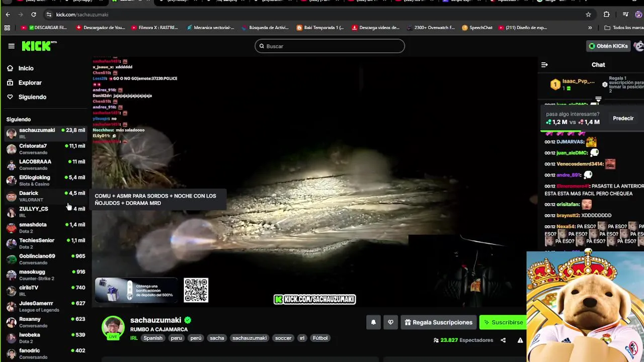Select the "soccer" tag chip
This screenshot has height=362, width=644.
[283, 338]
